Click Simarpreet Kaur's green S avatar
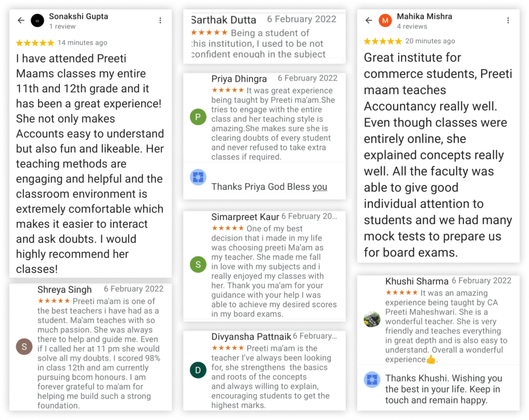Viewport: 529px width, 420px height. pos(198,265)
